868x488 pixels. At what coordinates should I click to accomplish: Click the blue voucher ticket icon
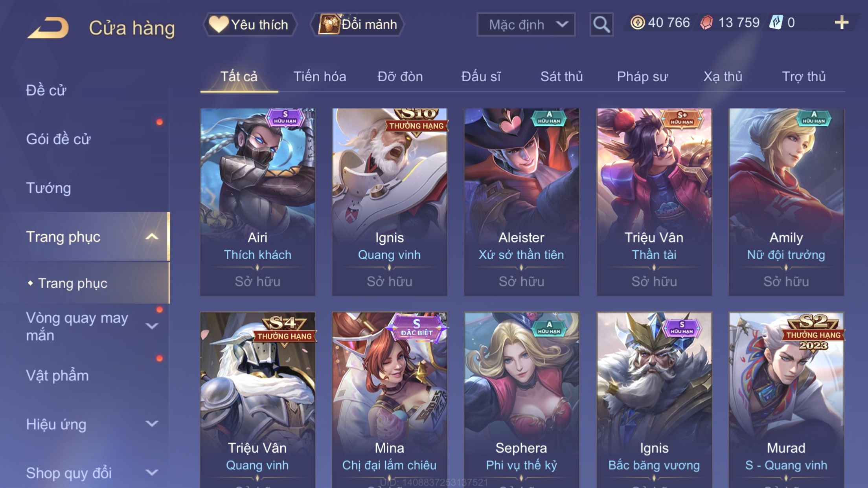click(x=776, y=23)
